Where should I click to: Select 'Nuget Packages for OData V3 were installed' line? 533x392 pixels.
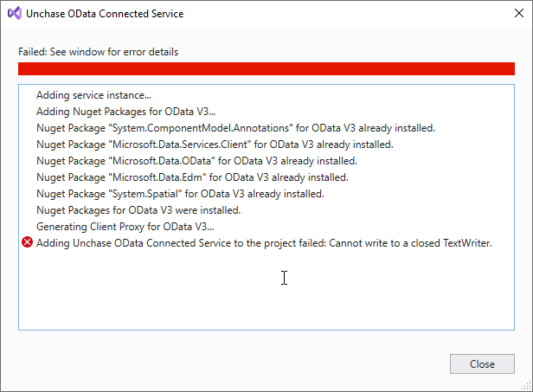tap(138, 210)
